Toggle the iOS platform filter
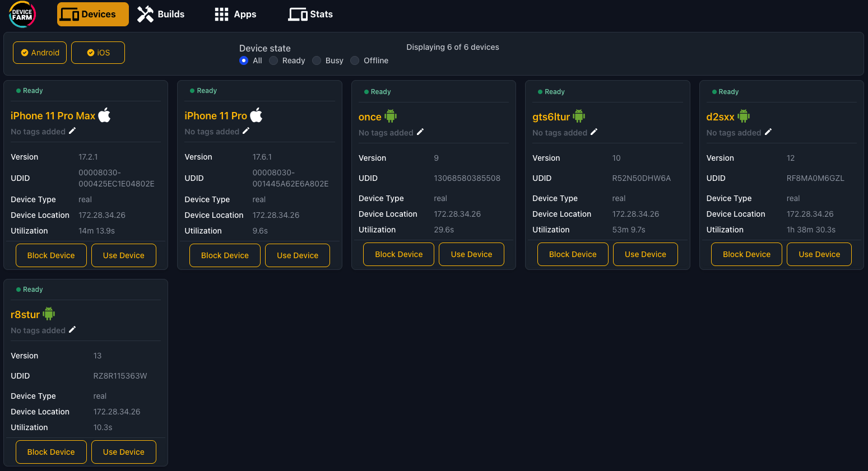Viewport: 868px width, 471px height. [x=98, y=53]
